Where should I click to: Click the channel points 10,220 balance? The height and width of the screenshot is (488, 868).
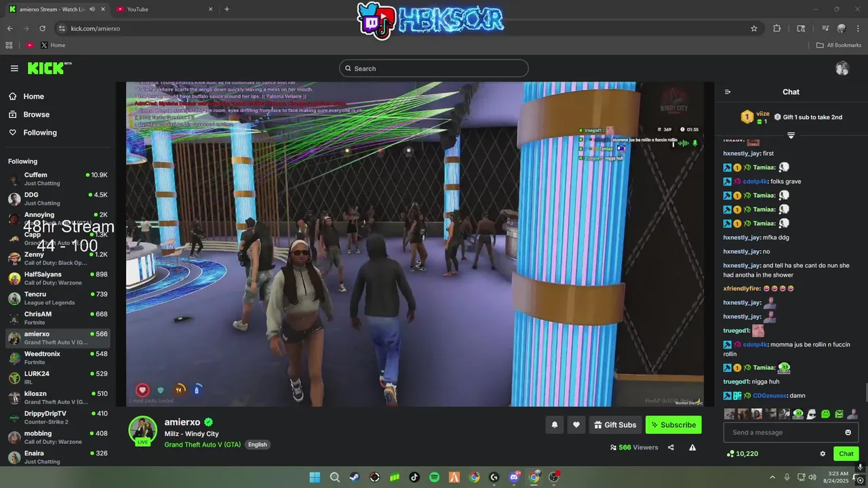pyautogui.click(x=742, y=454)
